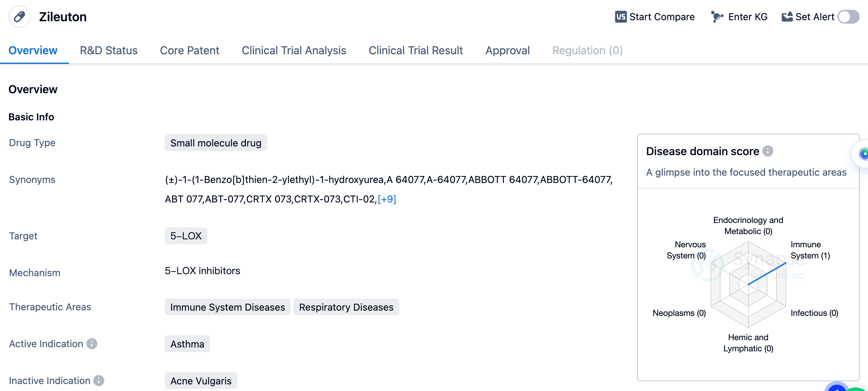
Task: Click info icon next to Disease domain score
Action: tap(768, 151)
